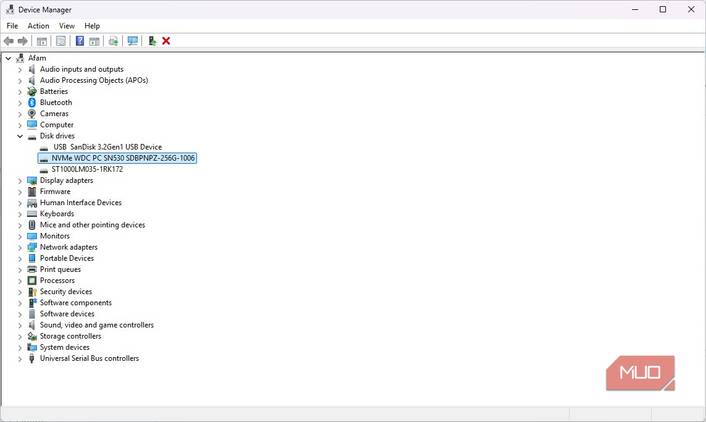Click the Print queues printer icon
This screenshot has height=422, width=706.
click(x=32, y=269)
